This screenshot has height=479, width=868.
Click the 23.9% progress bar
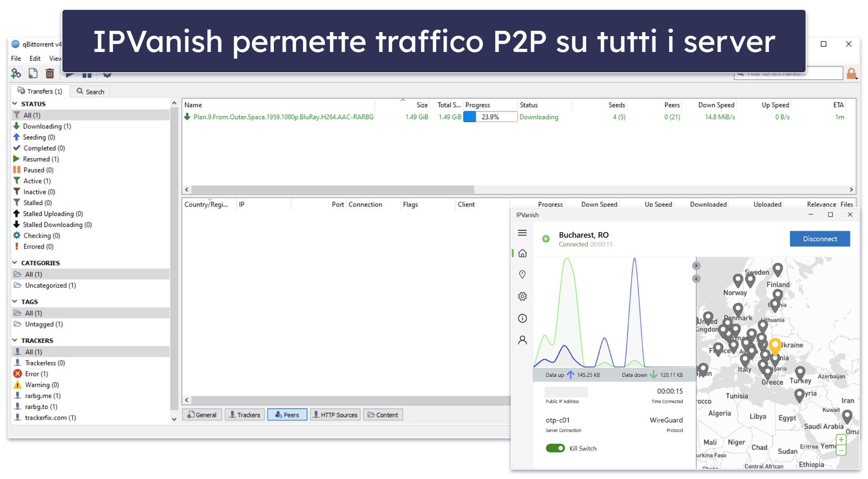pyautogui.click(x=490, y=117)
